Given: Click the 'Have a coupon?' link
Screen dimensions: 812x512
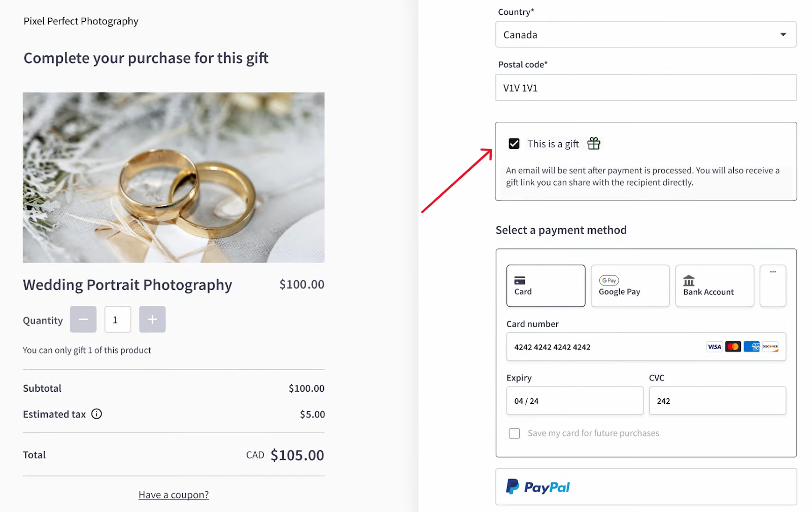Looking at the screenshot, I should pyautogui.click(x=174, y=494).
